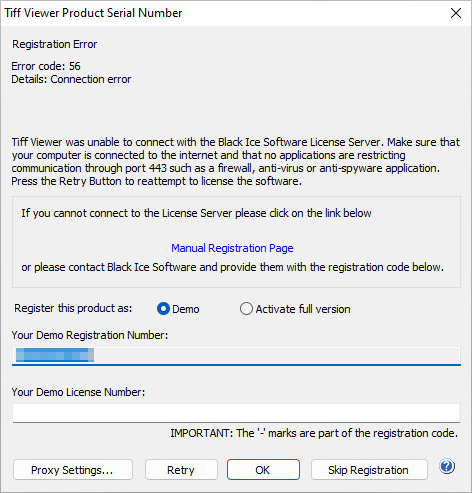Click the dialog title bar text
The height and width of the screenshot is (493, 472).
(93, 13)
